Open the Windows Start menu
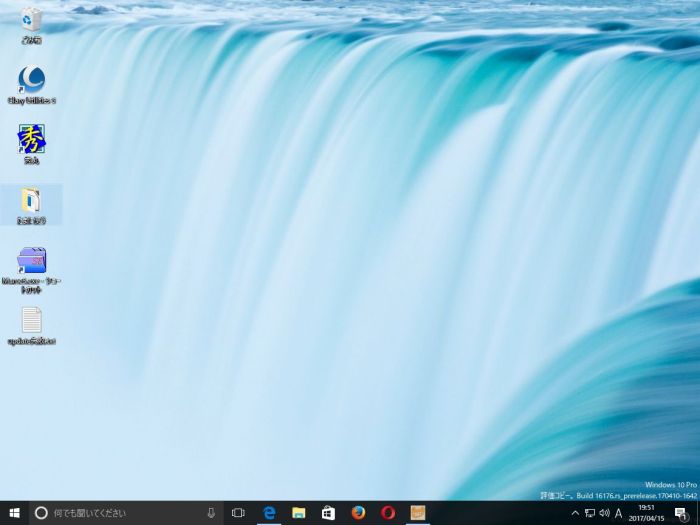Image resolution: width=700 pixels, height=525 pixels. (14, 512)
